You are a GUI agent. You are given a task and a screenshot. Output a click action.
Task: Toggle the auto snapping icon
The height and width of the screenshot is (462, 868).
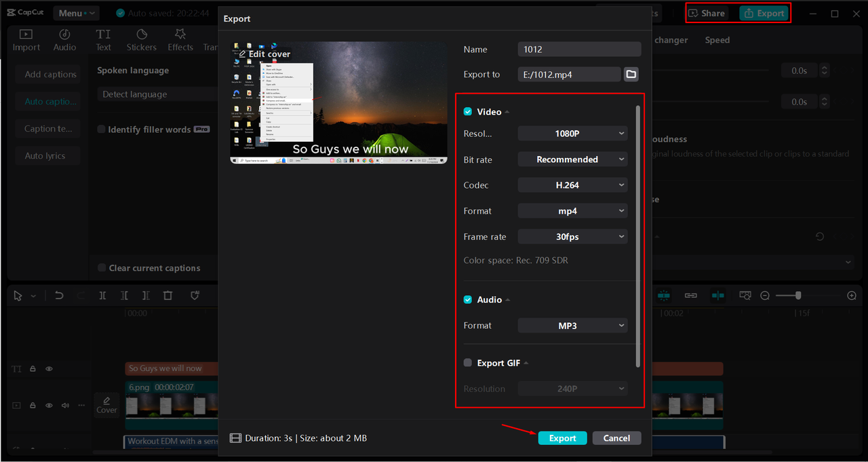tap(717, 296)
